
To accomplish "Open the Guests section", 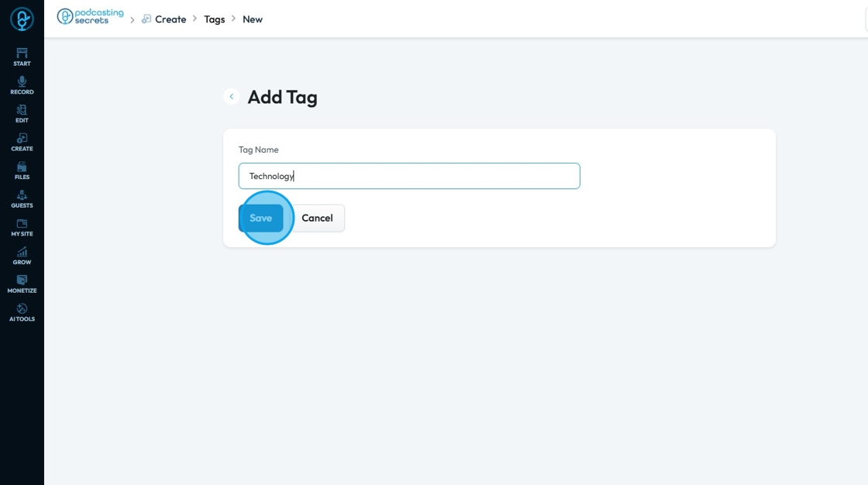I will click(x=22, y=199).
